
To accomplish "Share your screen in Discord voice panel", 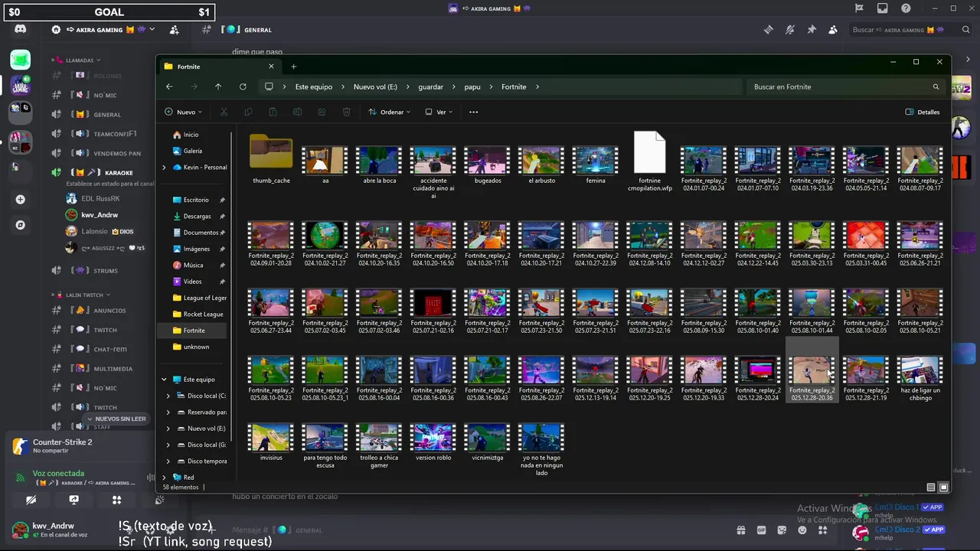I will (73, 500).
